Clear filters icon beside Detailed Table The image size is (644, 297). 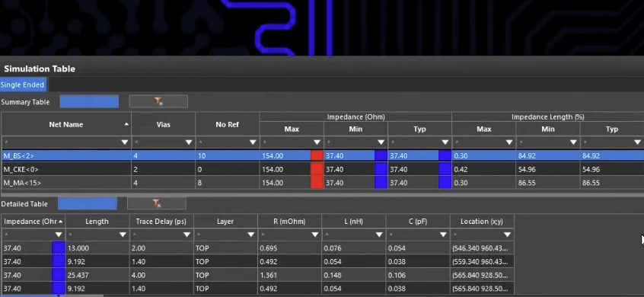[157, 203]
